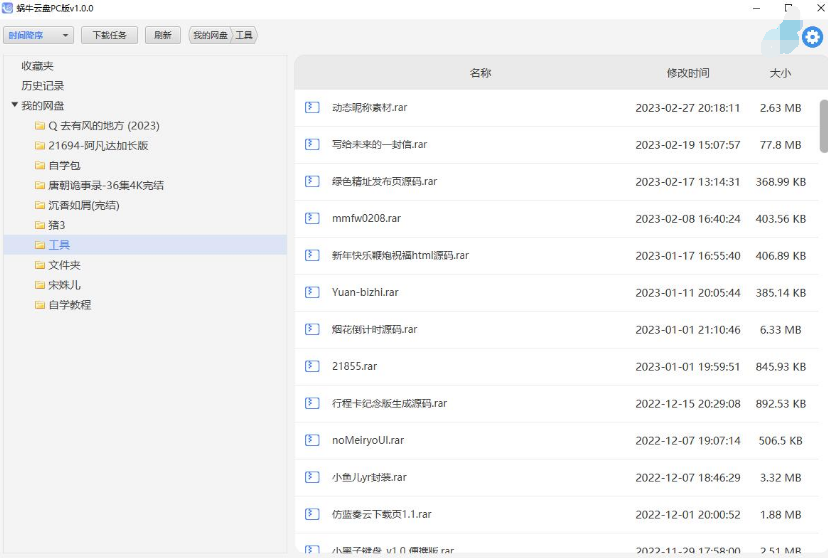This screenshot has height=558, width=828.
Task: Click the 大小 column header
Action: (x=780, y=73)
